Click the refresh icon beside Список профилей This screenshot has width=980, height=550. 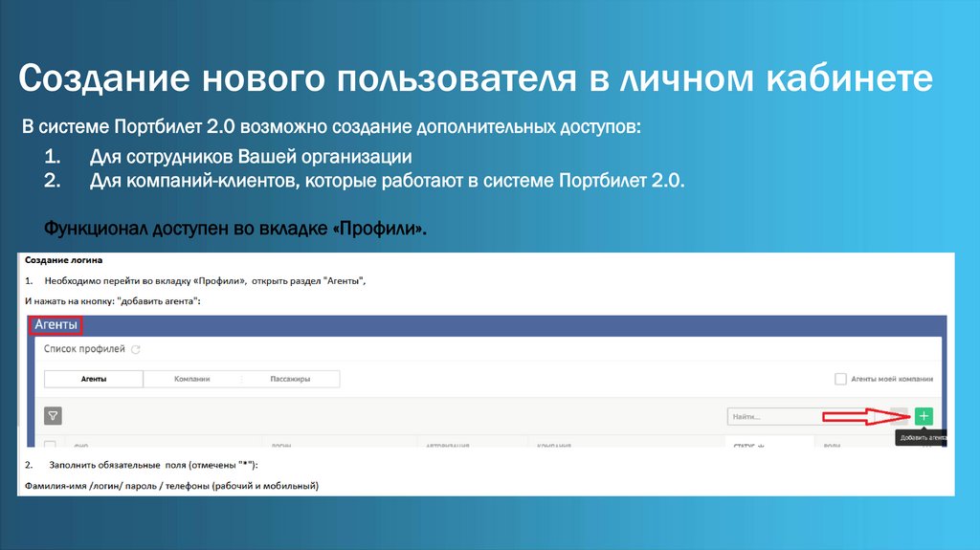point(136,349)
